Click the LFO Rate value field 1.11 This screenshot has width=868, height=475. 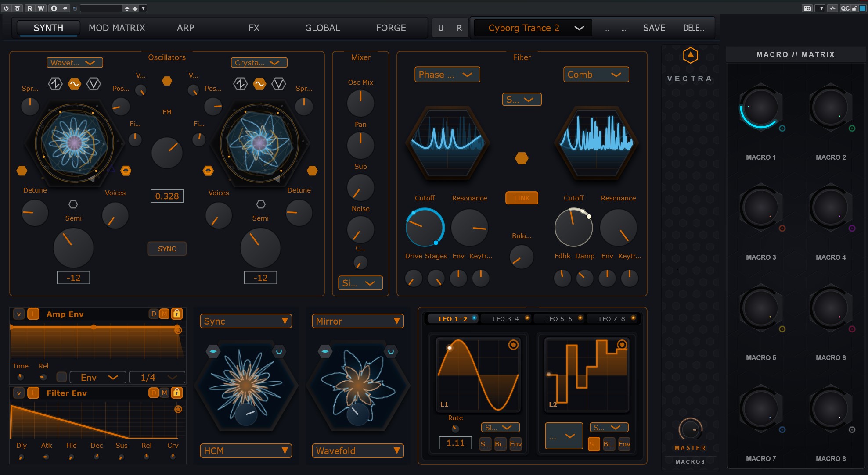pyautogui.click(x=455, y=443)
